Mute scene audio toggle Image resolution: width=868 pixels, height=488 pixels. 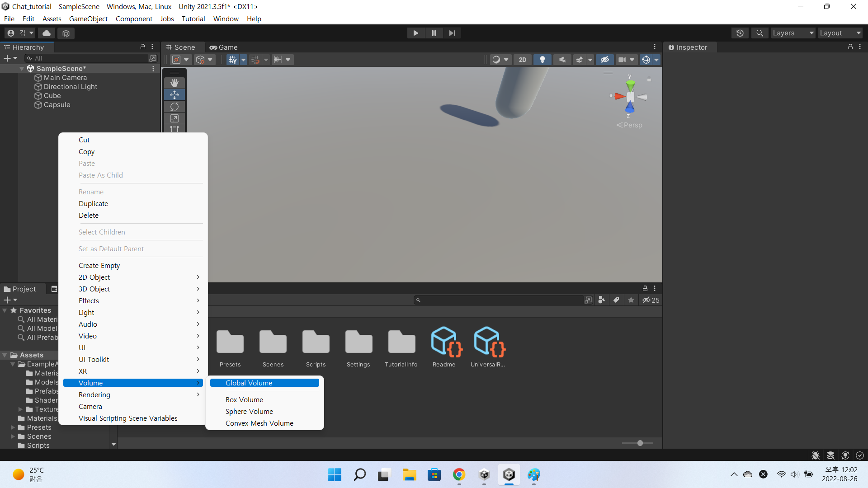point(562,60)
